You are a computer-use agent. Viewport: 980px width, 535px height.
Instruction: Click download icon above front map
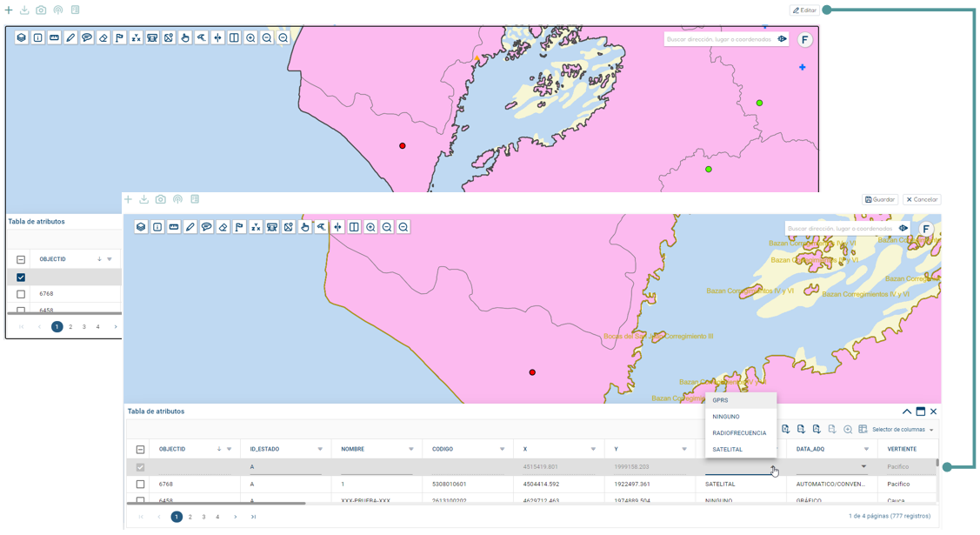pyautogui.click(x=143, y=199)
